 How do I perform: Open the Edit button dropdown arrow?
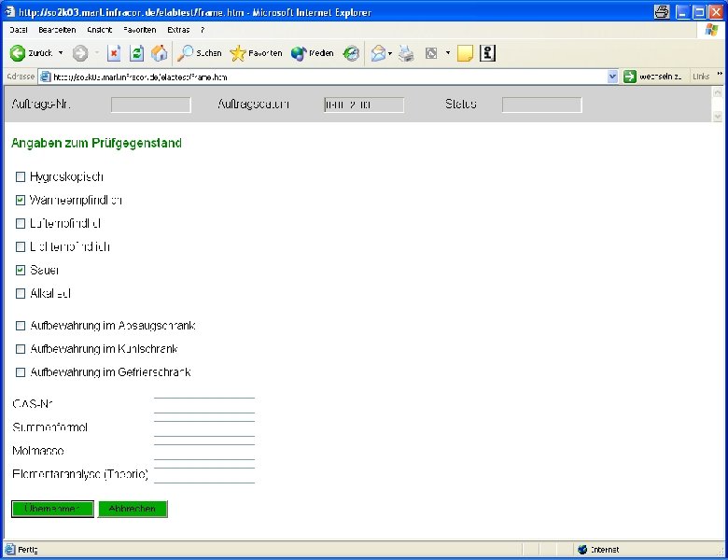[448, 53]
